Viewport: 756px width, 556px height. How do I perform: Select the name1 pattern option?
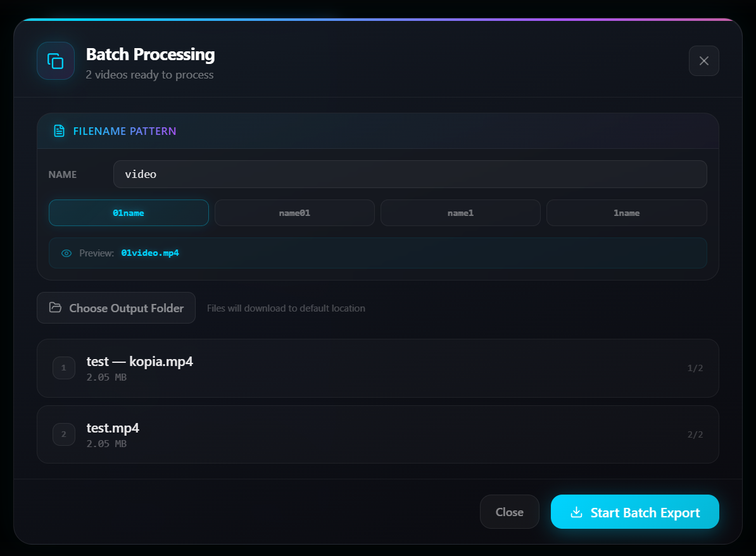pyautogui.click(x=460, y=213)
